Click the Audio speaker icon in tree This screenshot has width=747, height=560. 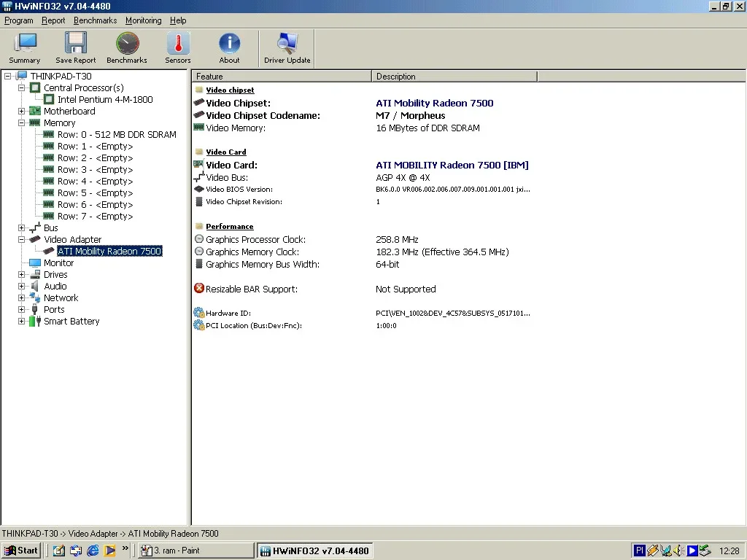(35, 286)
